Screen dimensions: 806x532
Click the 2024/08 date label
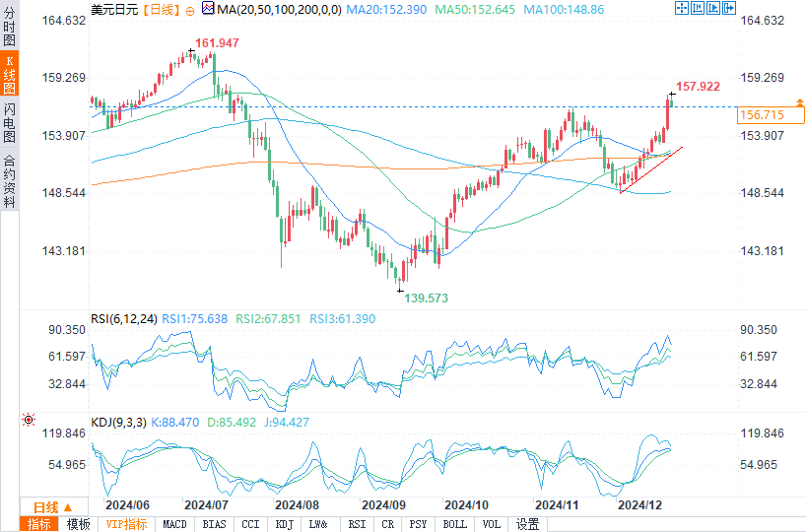click(298, 505)
